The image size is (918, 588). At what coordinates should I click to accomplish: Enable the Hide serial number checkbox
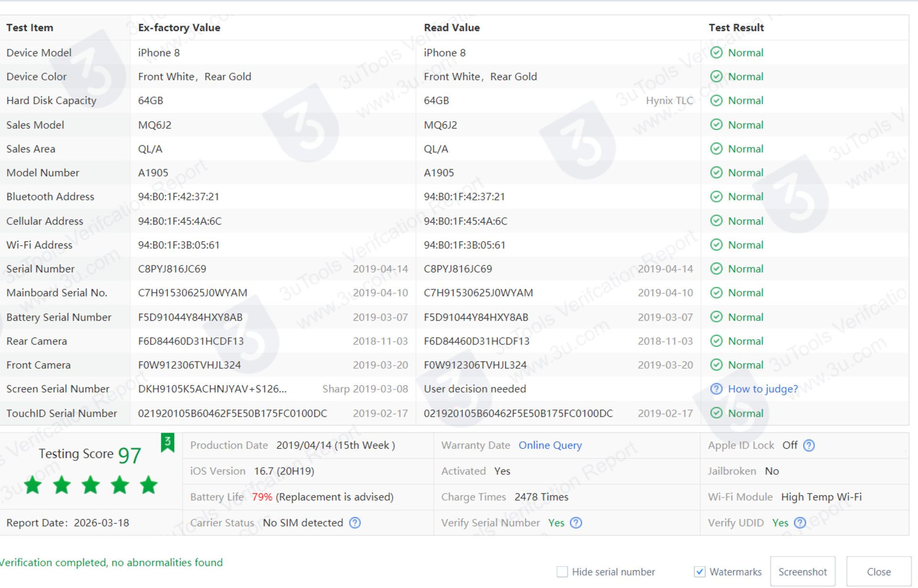point(562,572)
